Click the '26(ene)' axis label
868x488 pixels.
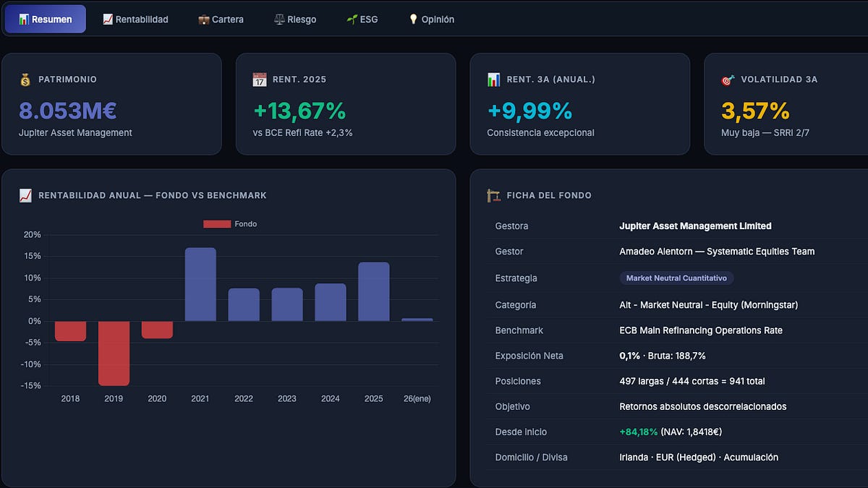click(x=417, y=398)
